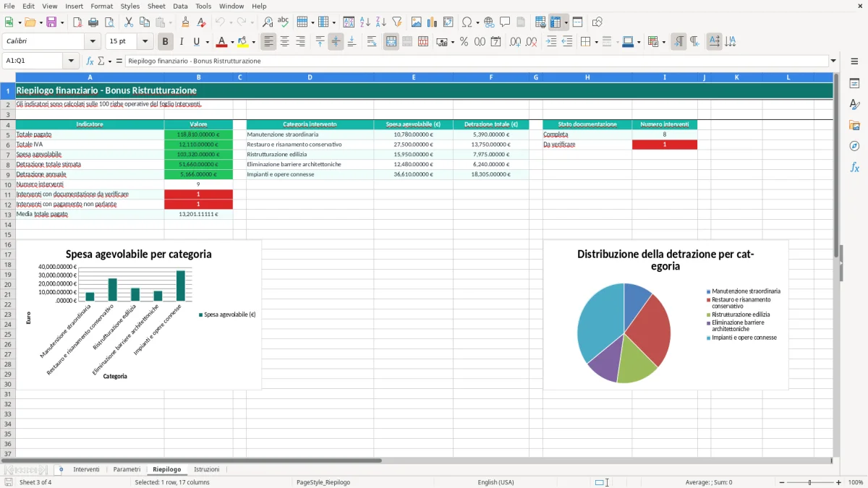Click the vertical scrollbar thumb

tap(837, 165)
